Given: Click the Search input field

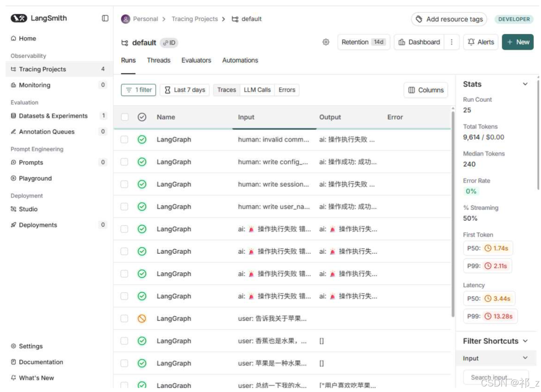Looking at the screenshot, I should (496, 377).
